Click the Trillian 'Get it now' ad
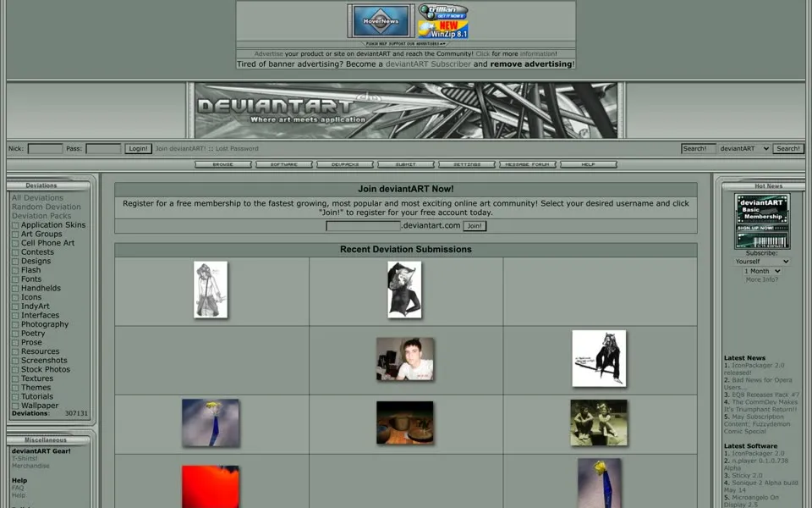 (x=443, y=11)
